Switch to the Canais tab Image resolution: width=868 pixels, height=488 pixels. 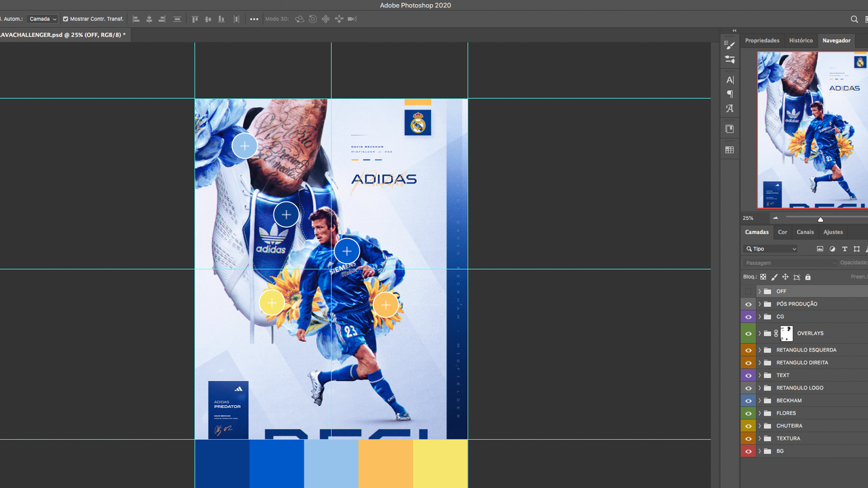click(805, 232)
